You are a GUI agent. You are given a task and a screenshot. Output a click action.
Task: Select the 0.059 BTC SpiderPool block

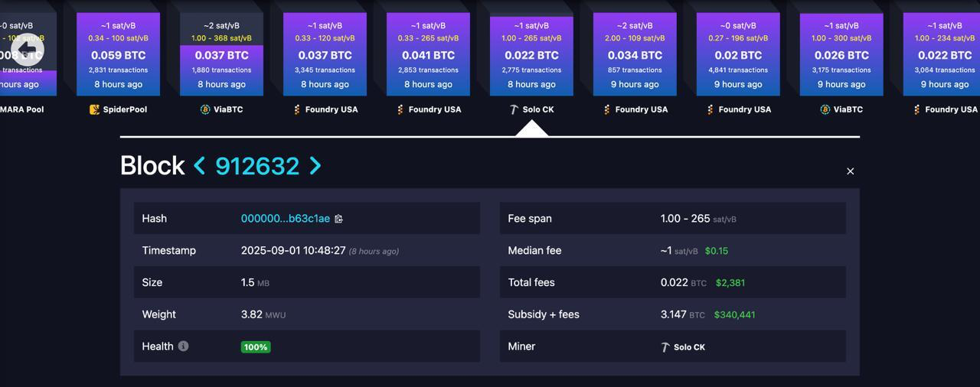coord(118,54)
